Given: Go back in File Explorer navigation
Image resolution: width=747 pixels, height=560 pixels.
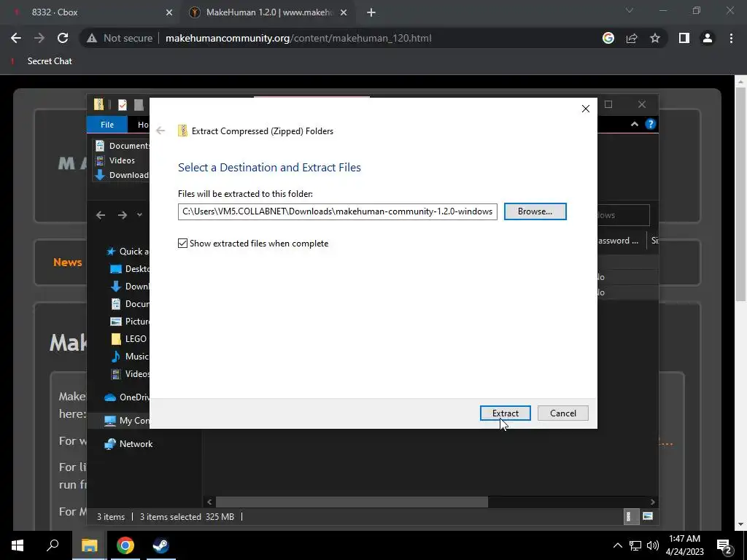Looking at the screenshot, I should click(101, 215).
